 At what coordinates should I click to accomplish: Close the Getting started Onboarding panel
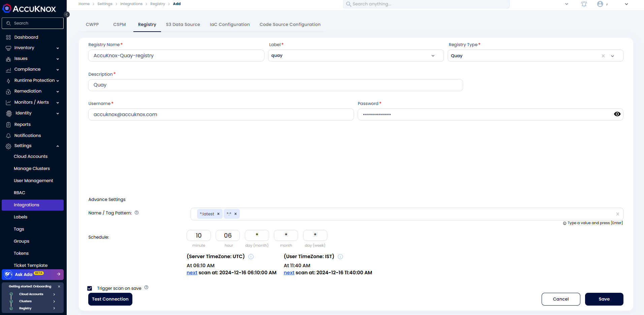pyautogui.click(x=59, y=286)
